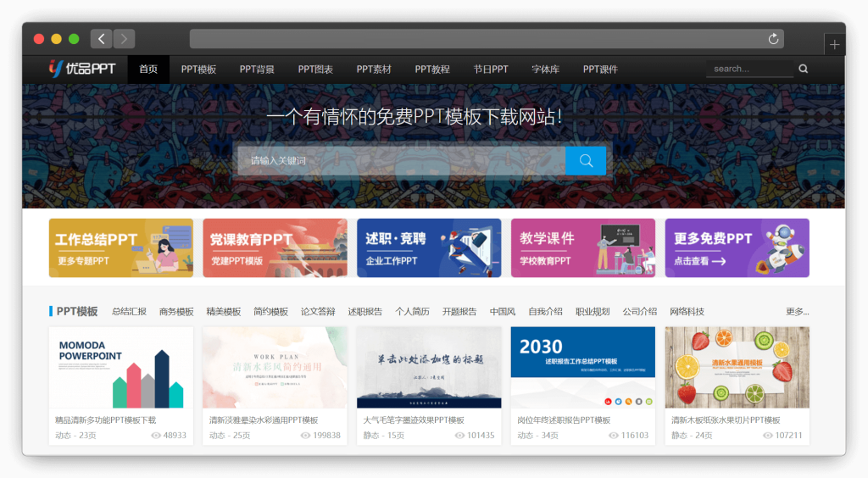The image size is (868, 478).
Task: Open the ink brush calligraphy template thumbnail
Action: point(429,367)
